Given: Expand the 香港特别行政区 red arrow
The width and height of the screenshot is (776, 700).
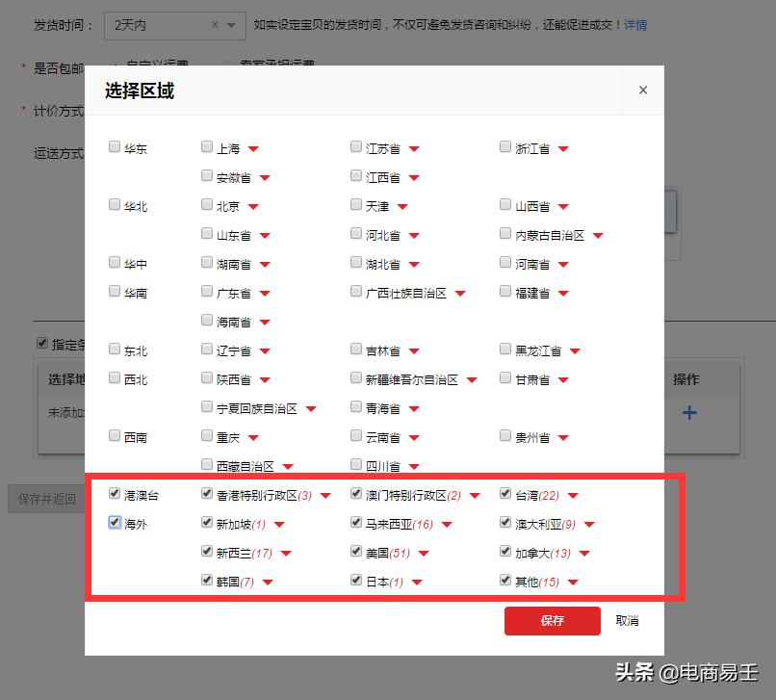Looking at the screenshot, I should tap(325, 496).
